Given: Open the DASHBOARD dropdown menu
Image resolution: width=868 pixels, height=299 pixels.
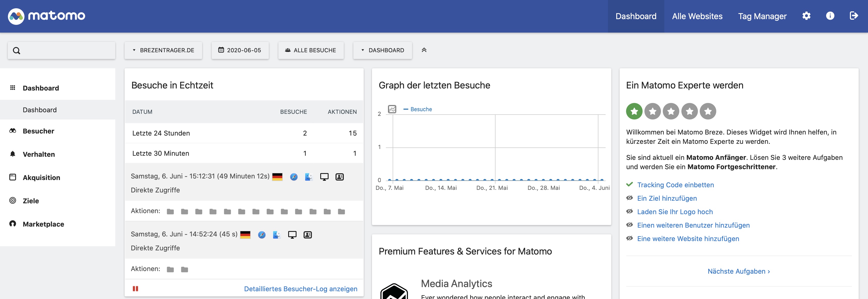Looking at the screenshot, I should pyautogui.click(x=383, y=50).
